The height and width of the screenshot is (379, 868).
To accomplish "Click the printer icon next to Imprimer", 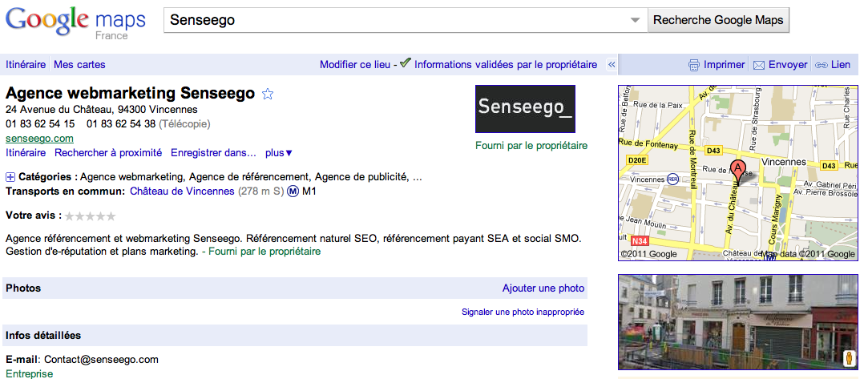I will point(693,65).
